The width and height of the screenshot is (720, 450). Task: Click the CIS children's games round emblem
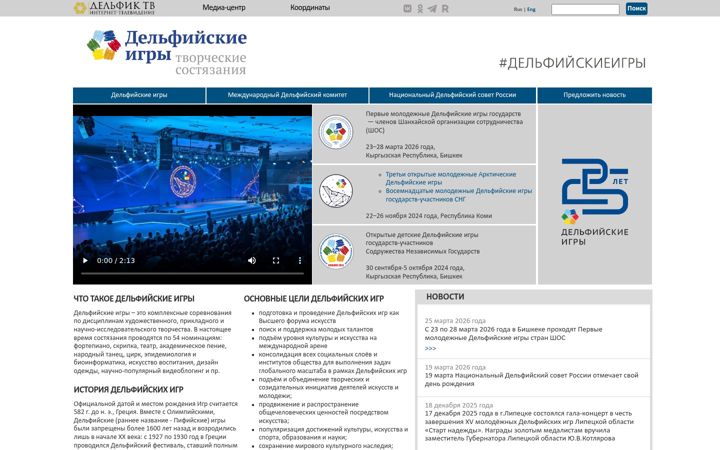pos(336,251)
